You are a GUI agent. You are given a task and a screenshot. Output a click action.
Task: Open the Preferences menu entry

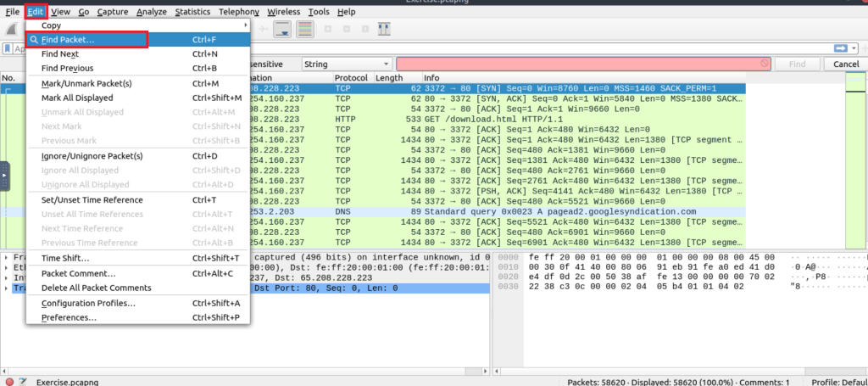pos(69,317)
